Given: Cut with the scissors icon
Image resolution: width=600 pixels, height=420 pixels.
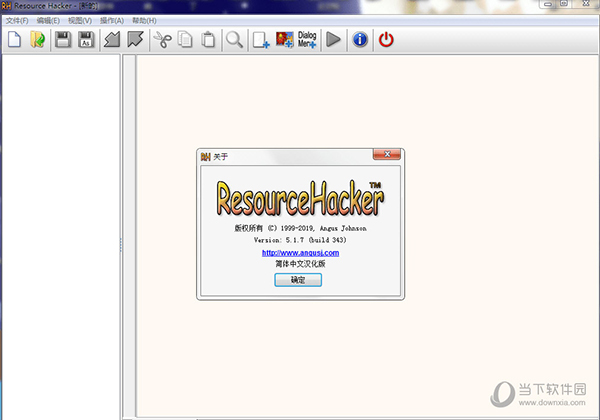Looking at the screenshot, I should (163, 40).
